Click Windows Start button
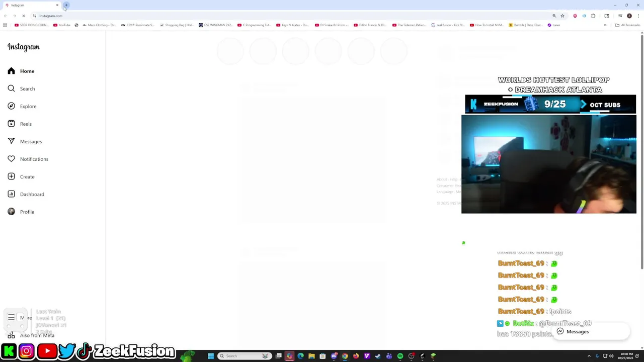644x362 pixels. (211, 356)
